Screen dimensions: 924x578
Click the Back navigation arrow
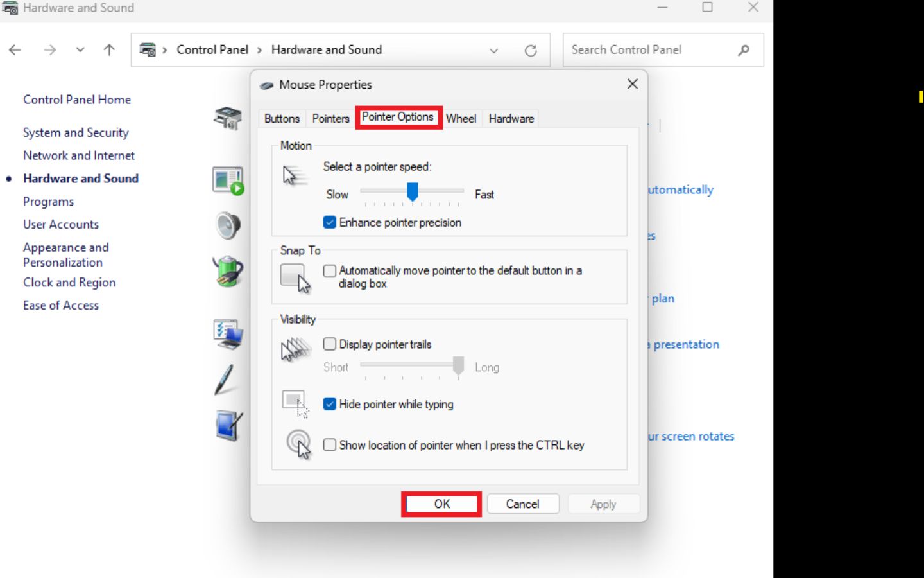15,50
